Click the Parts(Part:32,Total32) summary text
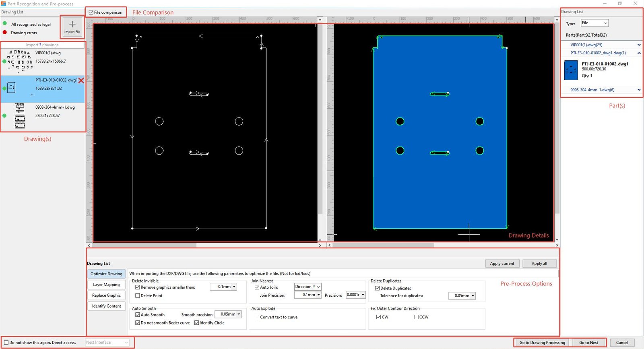Screen dimensions: 644x349 pos(586,35)
